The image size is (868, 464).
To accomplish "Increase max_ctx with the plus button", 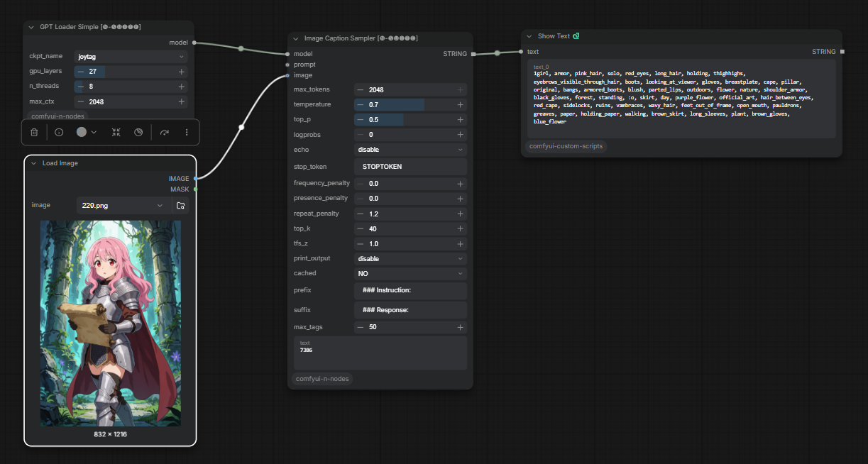I will 182,102.
